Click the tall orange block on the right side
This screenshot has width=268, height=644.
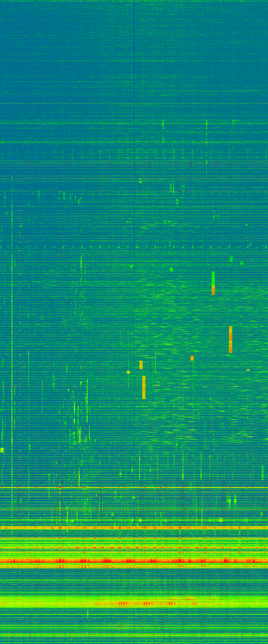pyautogui.click(x=230, y=339)
